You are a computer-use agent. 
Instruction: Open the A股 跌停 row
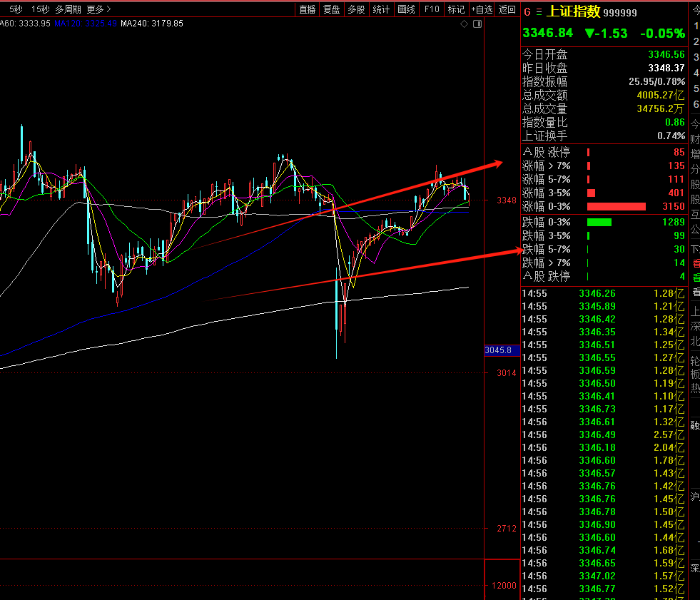[x=604, y=276]
